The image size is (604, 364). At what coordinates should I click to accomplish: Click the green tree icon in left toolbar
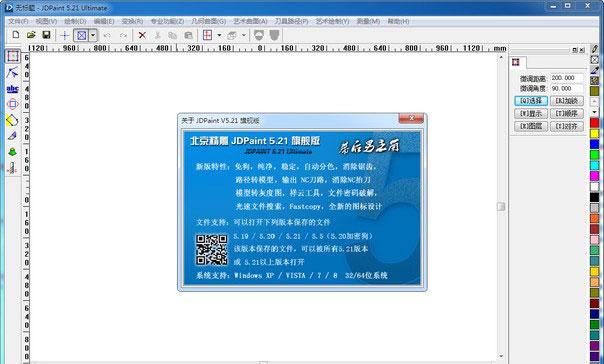tap(12, 152)
